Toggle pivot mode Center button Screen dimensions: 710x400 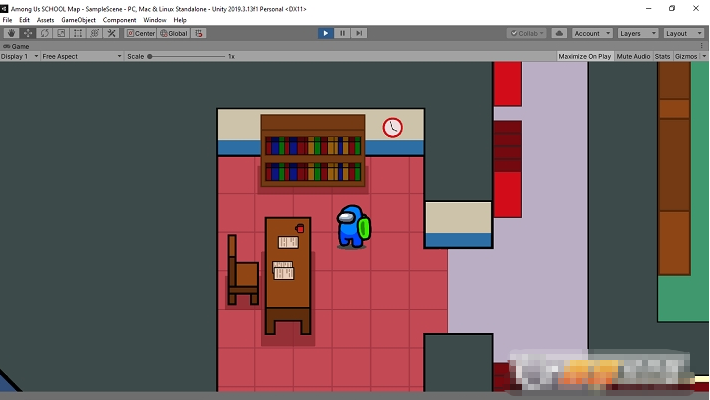(141, 33)
